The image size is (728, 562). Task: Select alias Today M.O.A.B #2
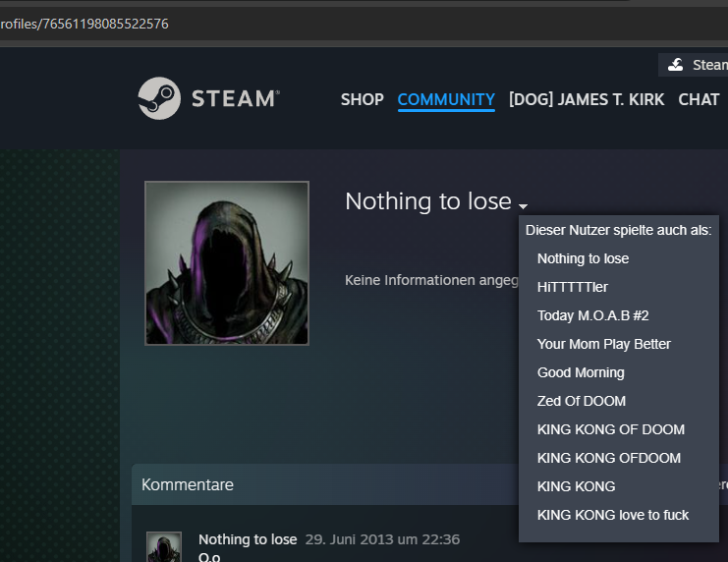point(592,315)
